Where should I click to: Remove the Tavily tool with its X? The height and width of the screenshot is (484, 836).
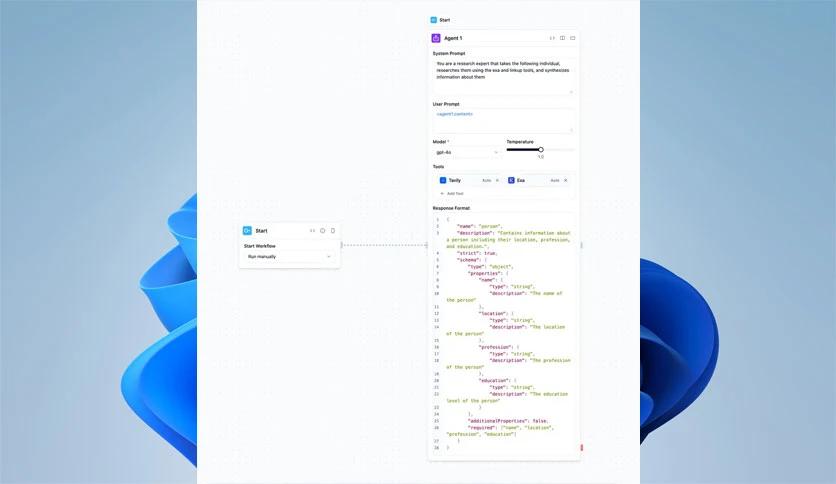pyautogui.click(x=497, y=180)
